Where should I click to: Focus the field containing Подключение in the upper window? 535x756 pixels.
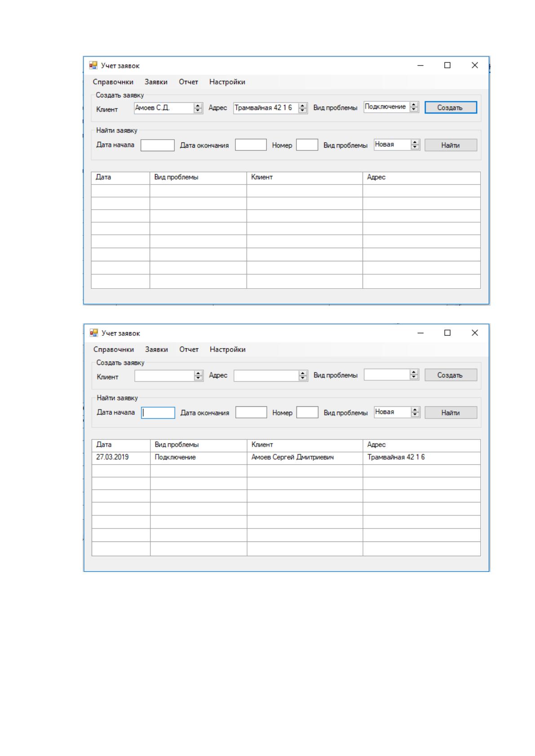pyautogui.click(x=387, y=107)
